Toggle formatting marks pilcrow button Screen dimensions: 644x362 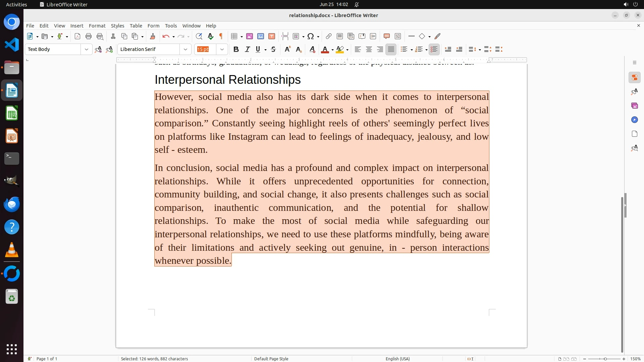221,36
